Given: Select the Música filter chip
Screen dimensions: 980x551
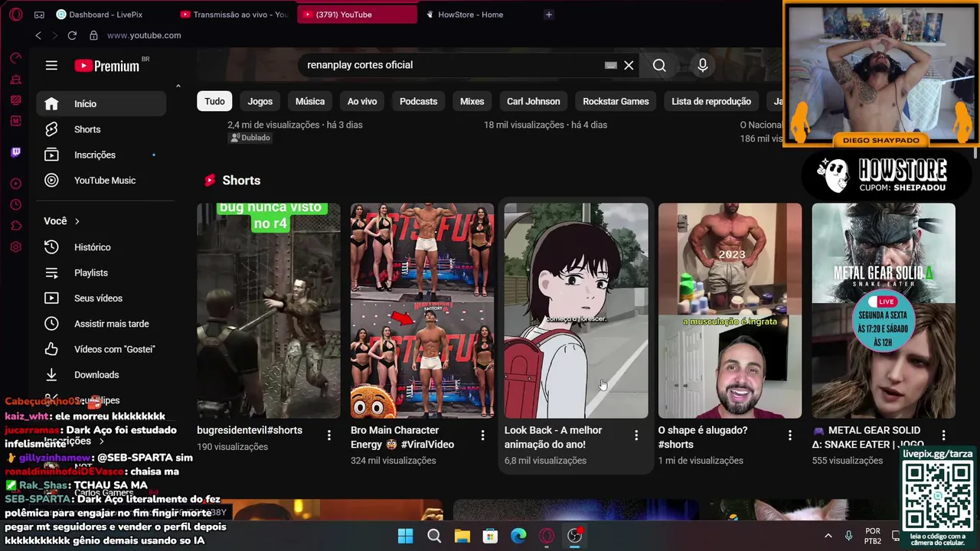Looking at the screenshot, I should tap(310, 101).
